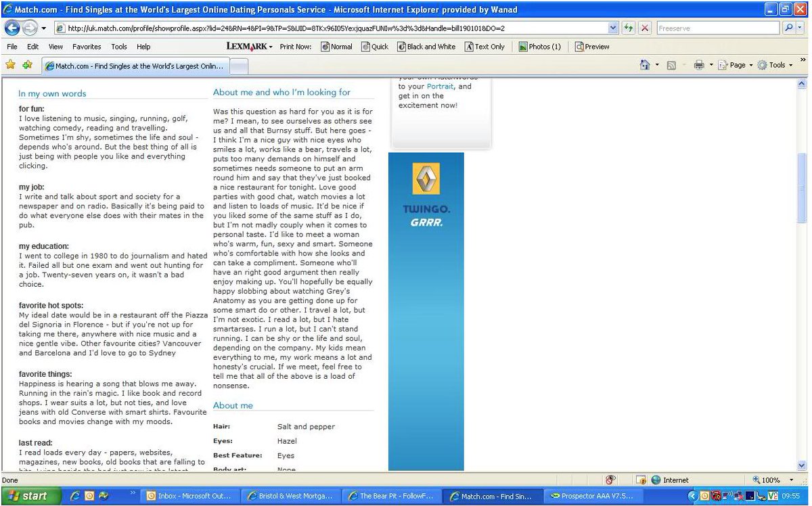Click the vertical scrollbar thumb
The image size is (812, 506).
click(803, 187)
